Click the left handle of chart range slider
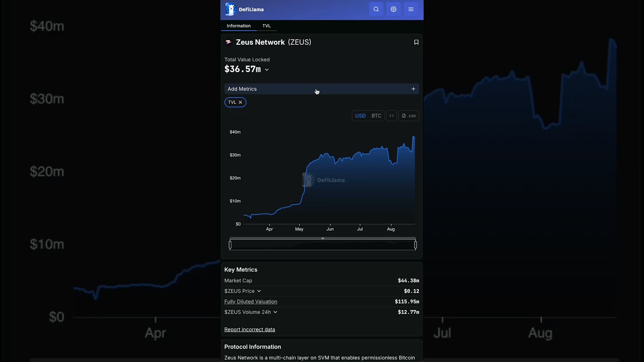Screen dimensions: 644x362 pos(230,245)
